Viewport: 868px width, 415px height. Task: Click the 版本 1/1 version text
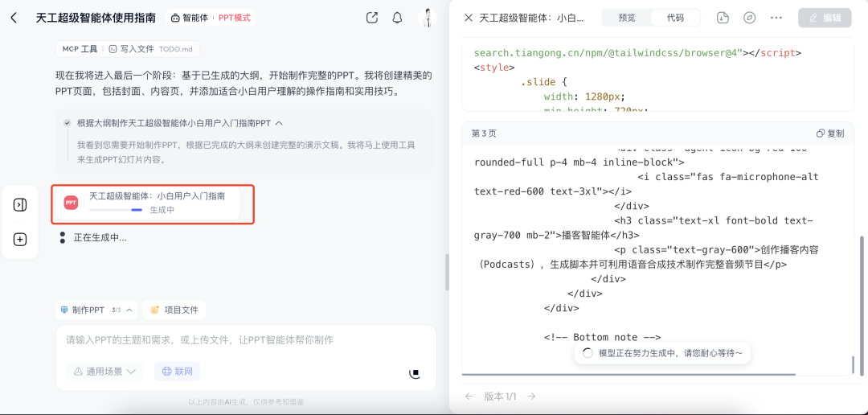(501, 397)
